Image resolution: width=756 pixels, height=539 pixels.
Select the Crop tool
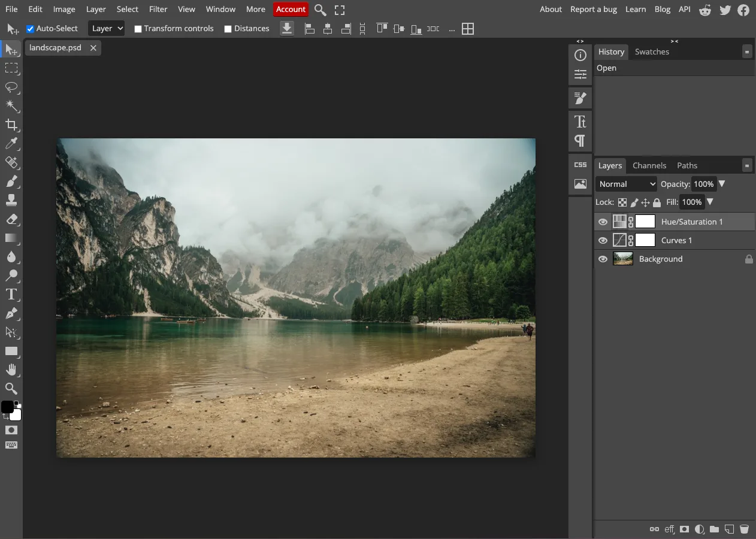tap(11, 125)
